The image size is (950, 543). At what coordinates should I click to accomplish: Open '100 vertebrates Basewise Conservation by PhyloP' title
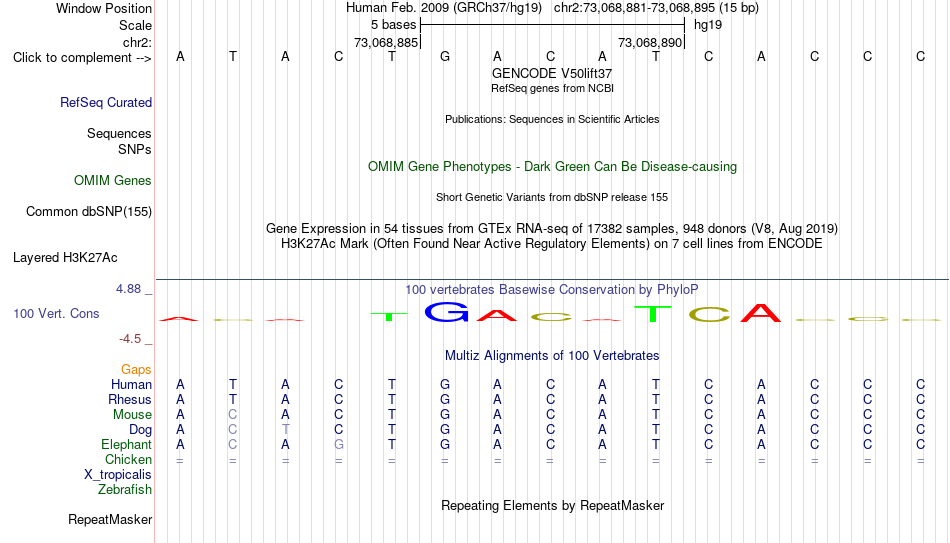[x=552, y=290]
